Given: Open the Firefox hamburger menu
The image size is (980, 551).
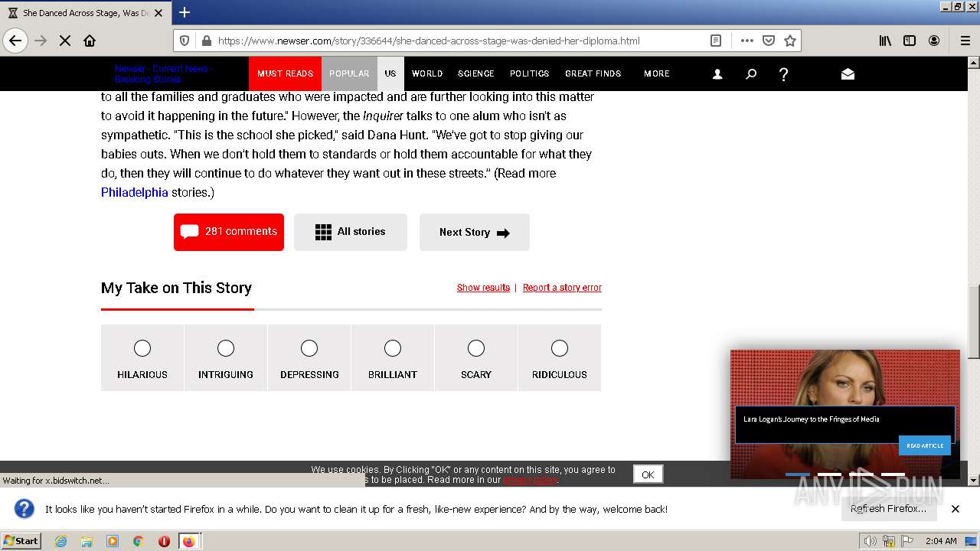Looking at the screenshot, I should click(965, 41).
